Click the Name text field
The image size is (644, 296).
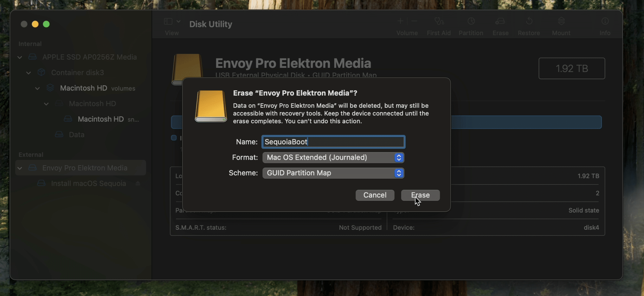[x=333, y=142]
